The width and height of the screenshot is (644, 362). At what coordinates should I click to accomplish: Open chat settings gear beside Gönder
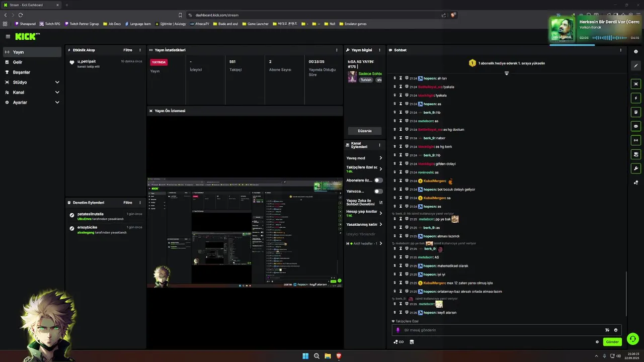tap(597, 342)
